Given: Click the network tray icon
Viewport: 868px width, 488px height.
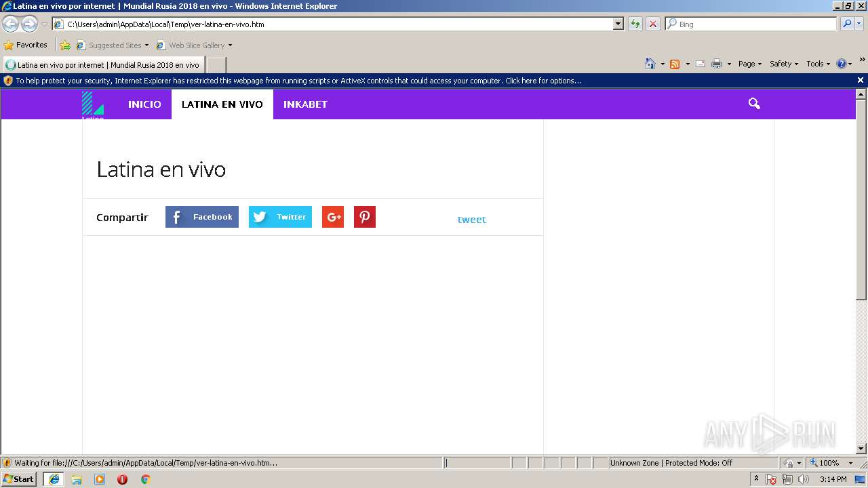Looking at the screenshot, I should 787,479.
